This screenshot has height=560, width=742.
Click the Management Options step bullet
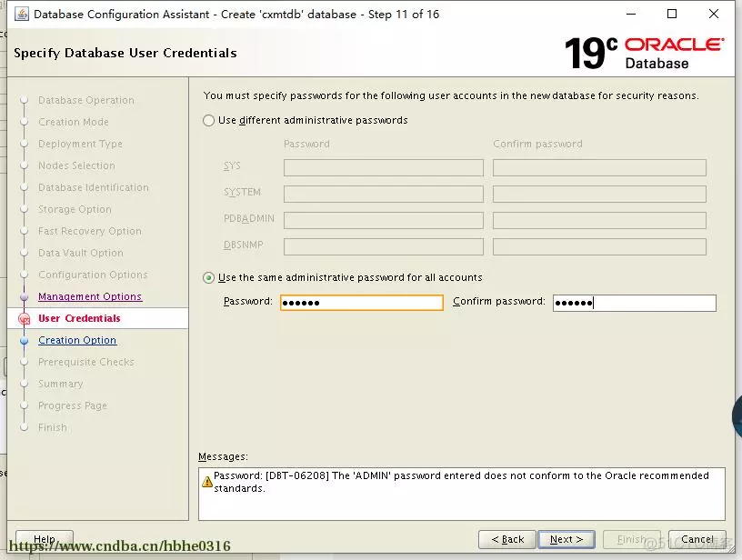(25, 297)
